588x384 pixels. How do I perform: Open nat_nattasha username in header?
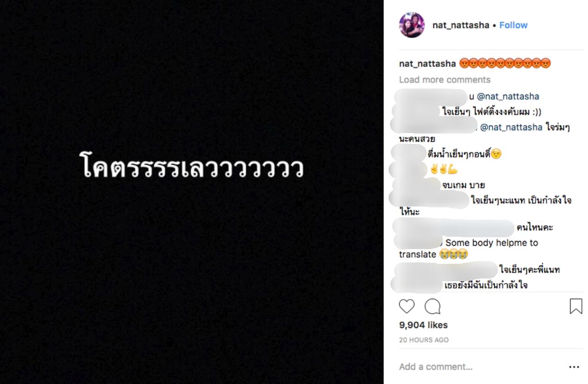pyautogui.click(x=460, y=25)
